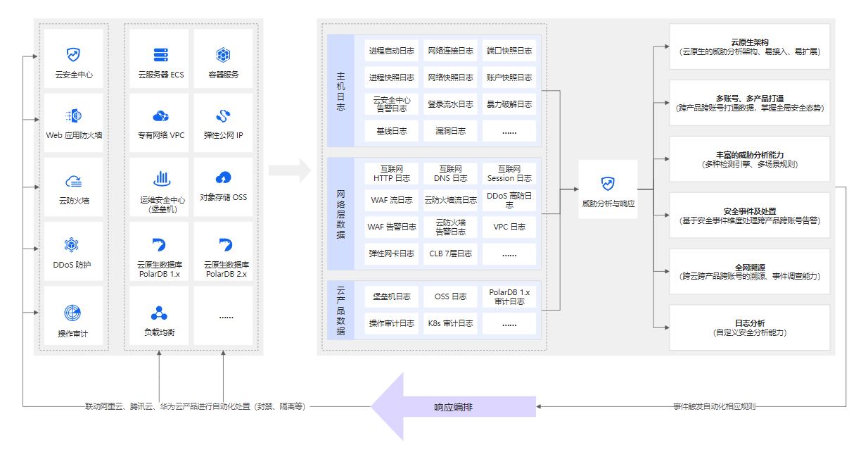Select the 网络层数据 category label
868x457 pixels.
click(341, 214)
